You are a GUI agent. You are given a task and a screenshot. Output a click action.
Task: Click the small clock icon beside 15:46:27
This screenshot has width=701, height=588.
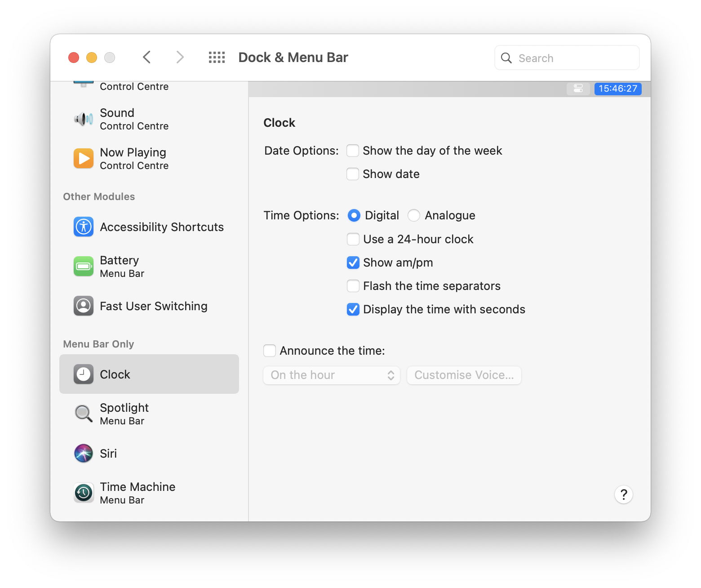click(578, 89)
